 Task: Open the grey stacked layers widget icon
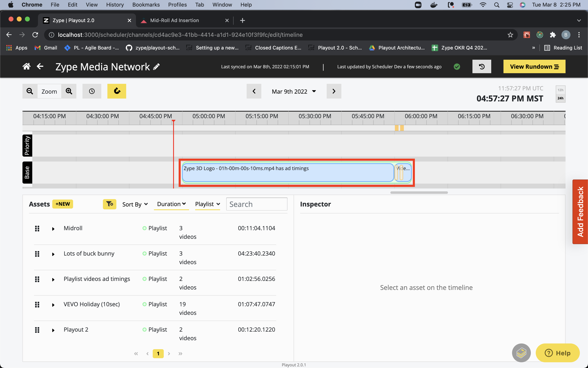click(x=521, y=353)
